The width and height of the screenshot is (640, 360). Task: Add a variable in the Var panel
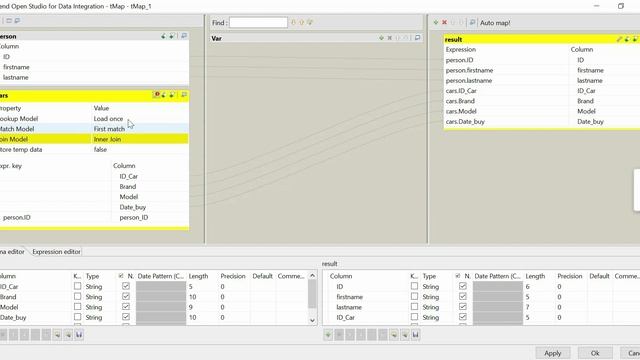point(381,38)
